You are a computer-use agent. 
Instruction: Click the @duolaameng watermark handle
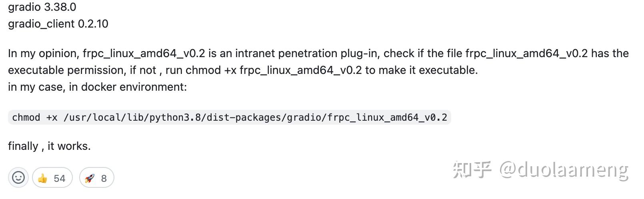pos(564,170)
